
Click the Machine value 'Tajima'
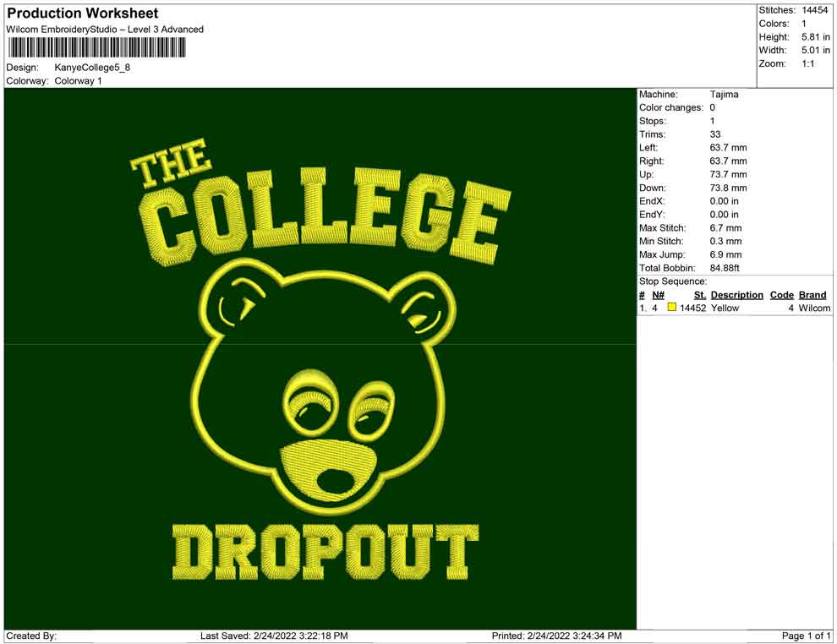click(x=725, y=94)
